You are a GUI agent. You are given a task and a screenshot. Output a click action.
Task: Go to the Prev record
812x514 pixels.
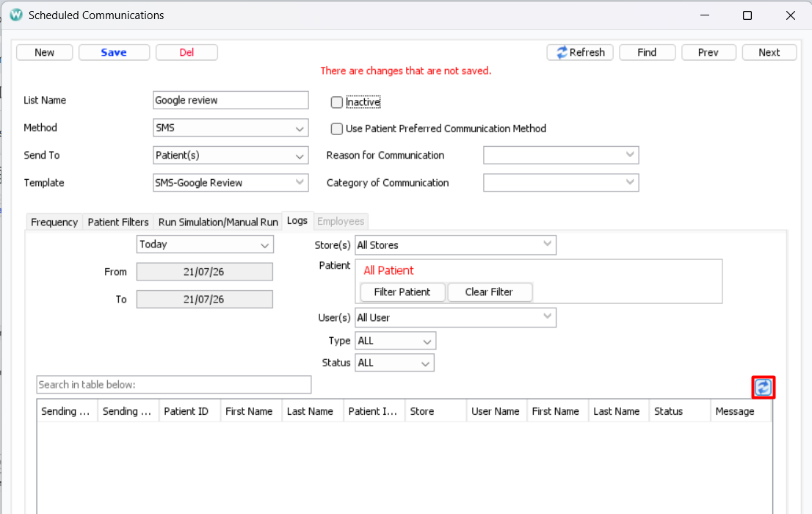708,52
